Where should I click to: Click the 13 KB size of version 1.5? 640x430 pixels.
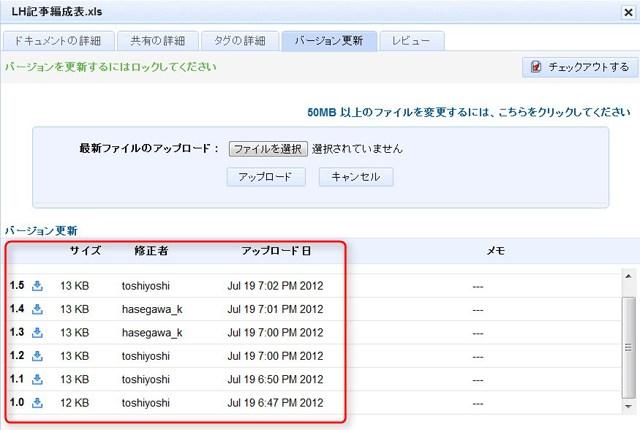coord(75,286)
